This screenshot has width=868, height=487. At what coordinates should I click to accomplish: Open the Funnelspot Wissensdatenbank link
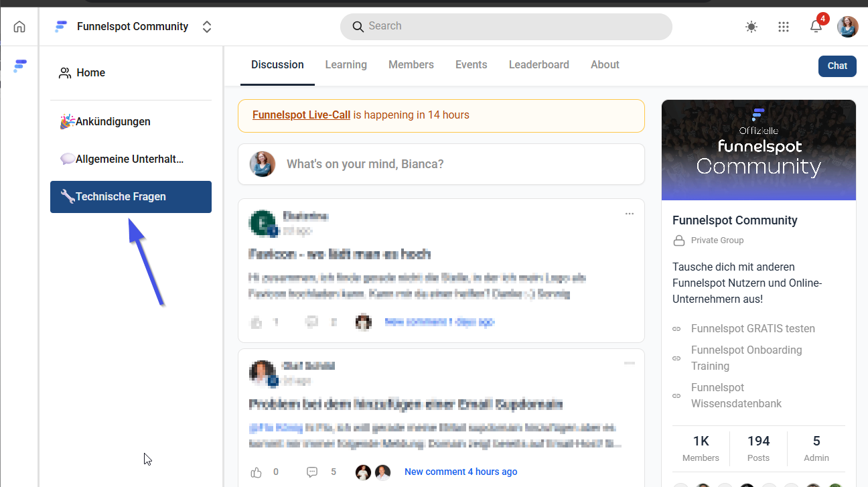(736, 395)
